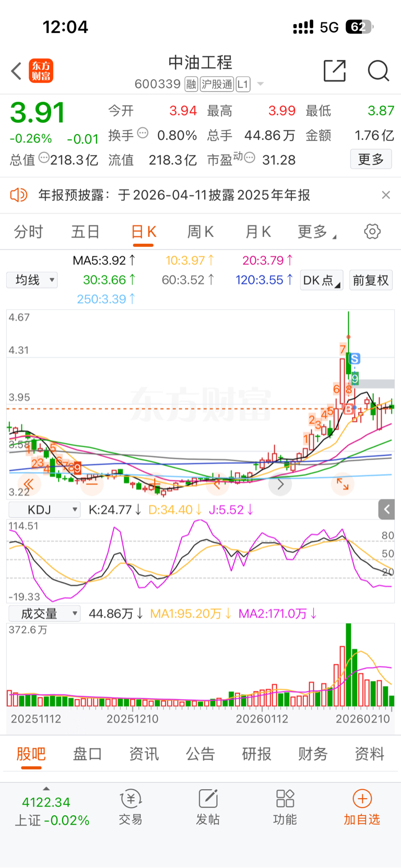Viewport: 401px width, 868px height.
Task: Add stock with 加自选 icon
Action: (x=362, y=807)
